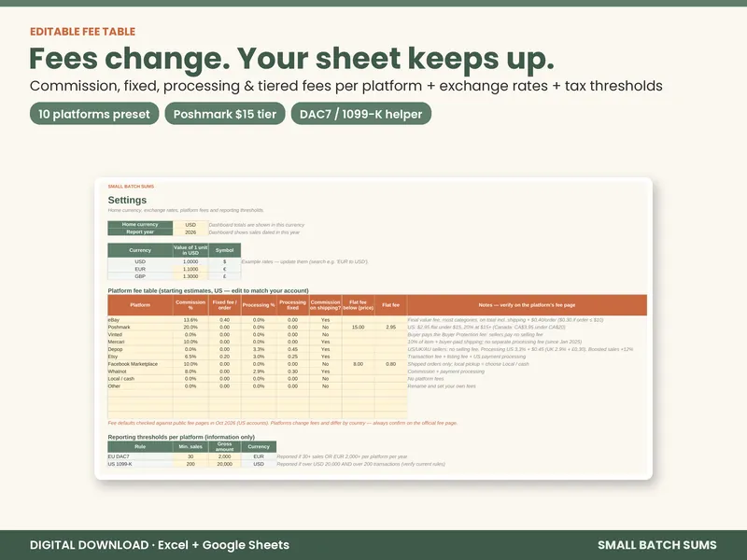Screen dimensions: 747x560
Task: Click the "Fees change. Your sheet keeps up." headline
Action: coord(291,59)
